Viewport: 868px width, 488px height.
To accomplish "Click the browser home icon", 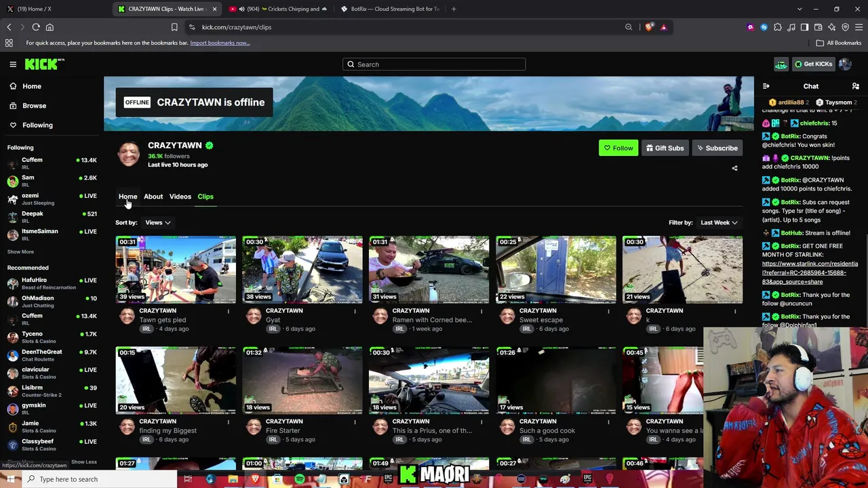I will coord(50,27).
